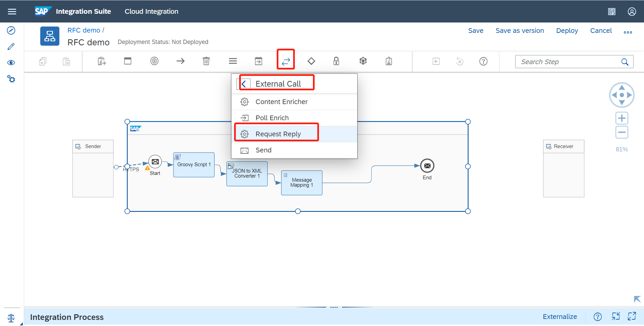Select the End message event

tap(427, 166)
